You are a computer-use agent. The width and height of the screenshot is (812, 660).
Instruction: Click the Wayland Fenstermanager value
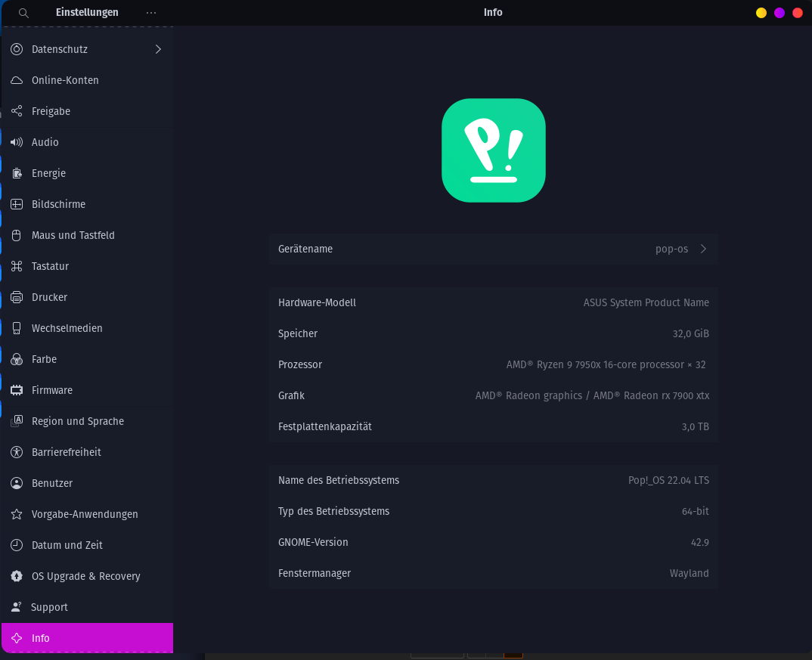point(690,574)
